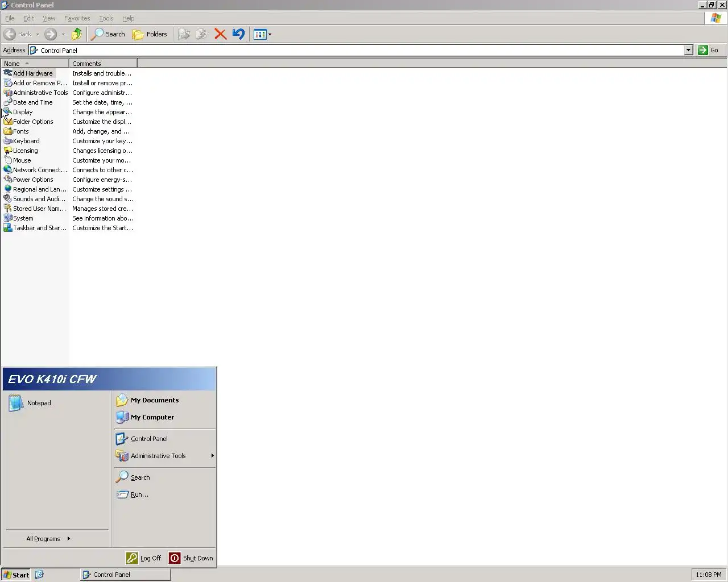Open the Folder Options icon
Viewport: 728px width, 582px height.
point(8,122)
